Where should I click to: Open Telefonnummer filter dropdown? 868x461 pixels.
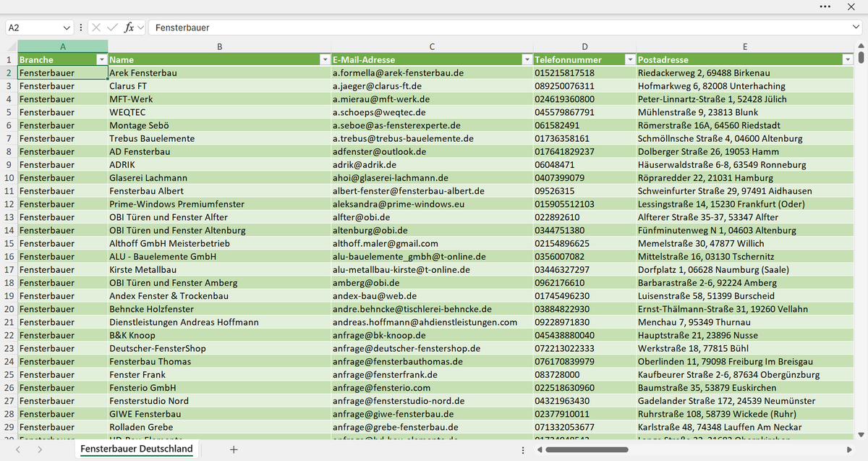tap(630, 59)
